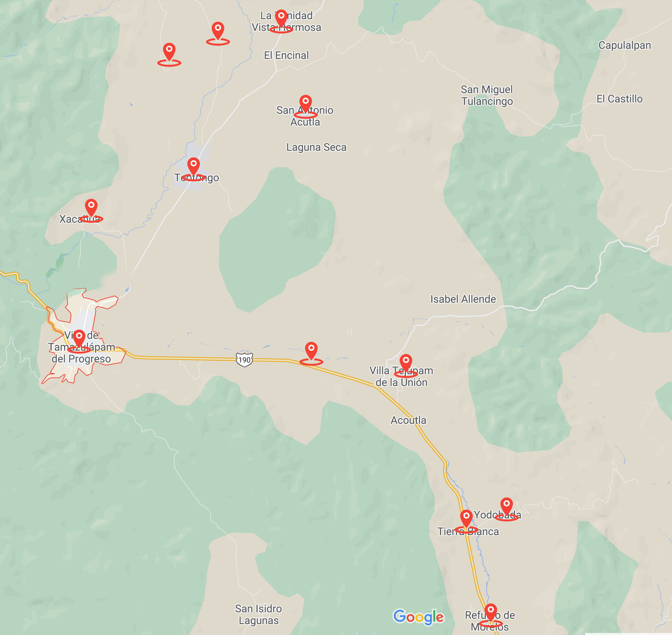This screenshot has width=672, height=635.
Task: Select the Isabel Allende label
Action: click(x=463, y=299)
